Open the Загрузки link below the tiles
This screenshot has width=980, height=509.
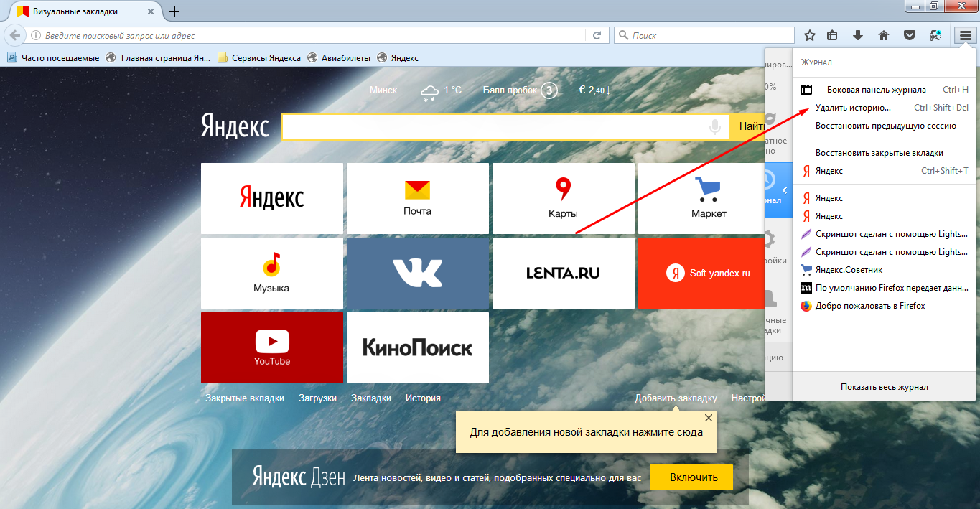tap(318, 398)
